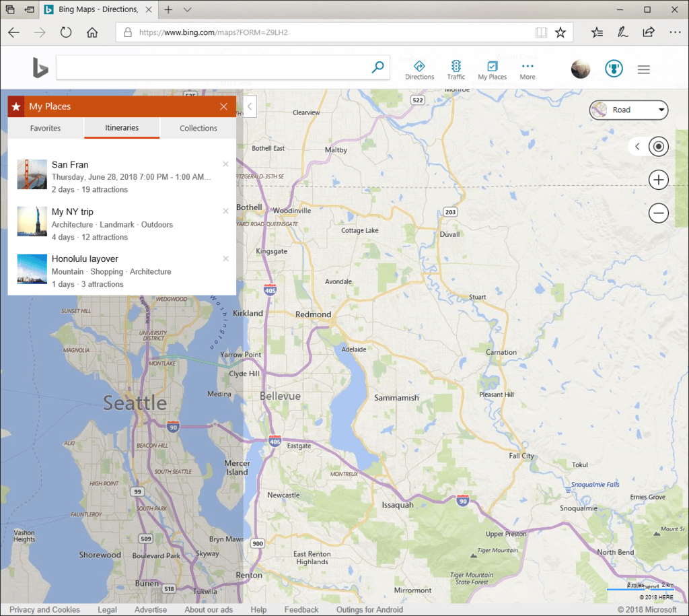
Task: Switch to the Itineraries tab
Action: point(122,128)
